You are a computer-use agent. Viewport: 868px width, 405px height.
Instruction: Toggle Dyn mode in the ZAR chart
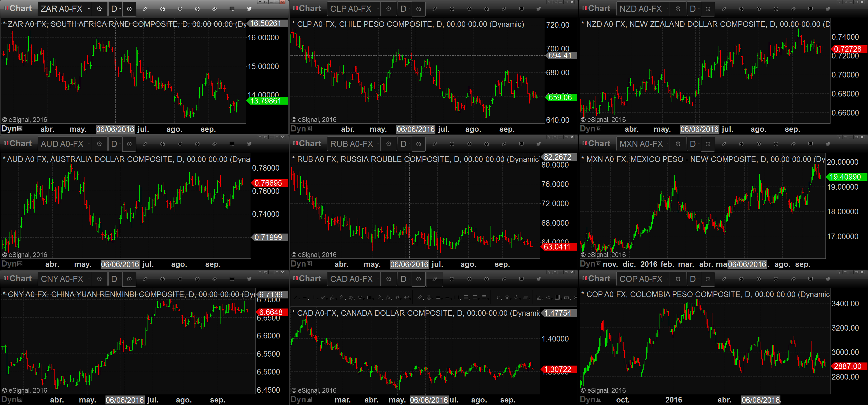click(x=12, y=129)
